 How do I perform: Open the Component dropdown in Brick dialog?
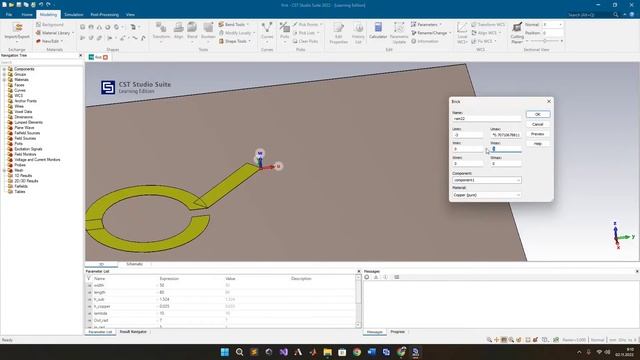pyautogui.click(x=487, y=180)
